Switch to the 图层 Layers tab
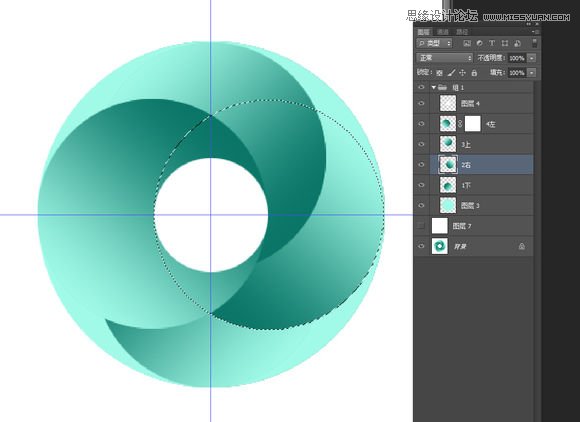 coord(424,32)
